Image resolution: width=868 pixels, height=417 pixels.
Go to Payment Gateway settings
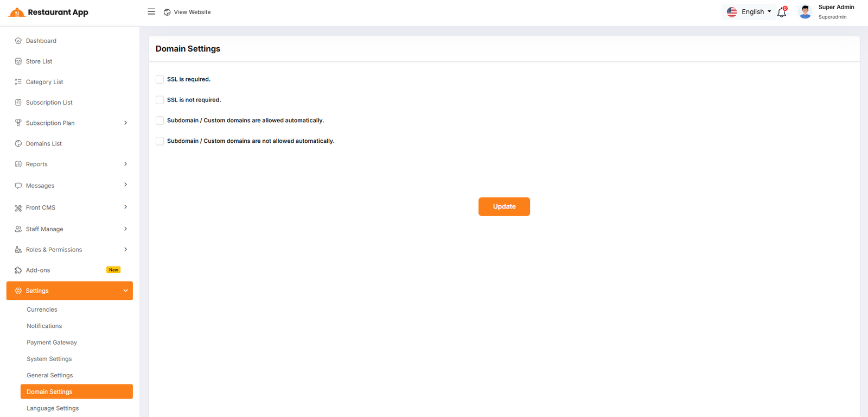pyautogui.click(x=52, y=343)
